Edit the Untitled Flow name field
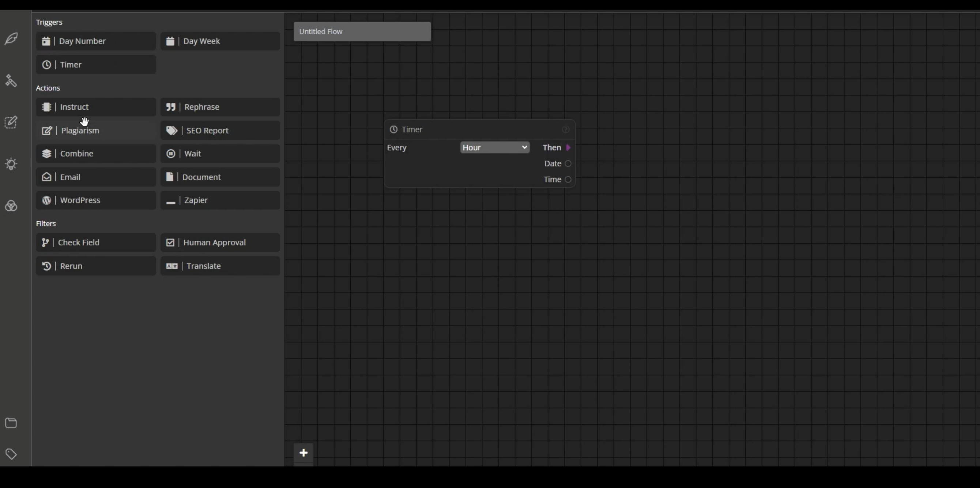The image size is (980, 488). [362, 31]
